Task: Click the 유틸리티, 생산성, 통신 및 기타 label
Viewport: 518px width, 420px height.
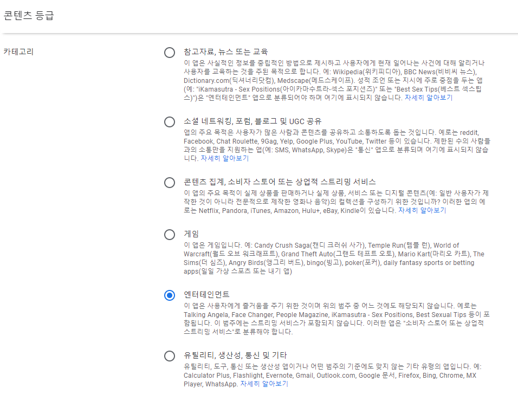Action: coord(235,355)
